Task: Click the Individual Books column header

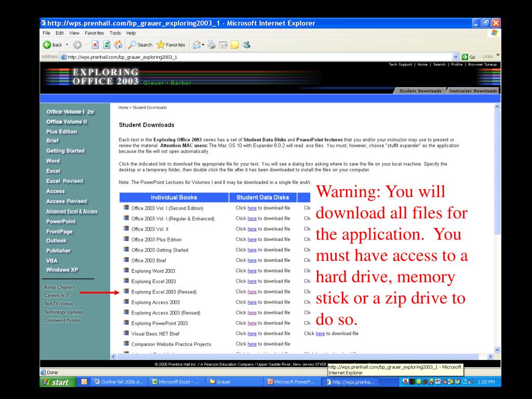Action: coord(174,197)
